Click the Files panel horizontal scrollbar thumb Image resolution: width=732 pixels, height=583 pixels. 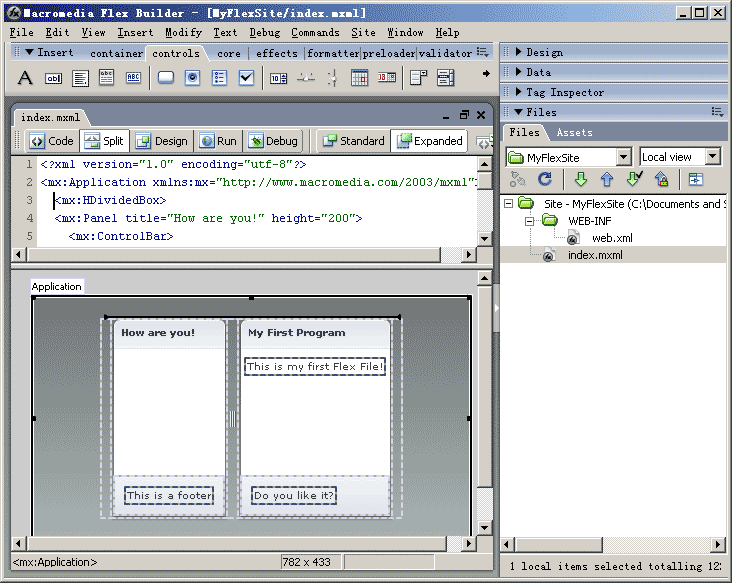[x=558, y=544]
